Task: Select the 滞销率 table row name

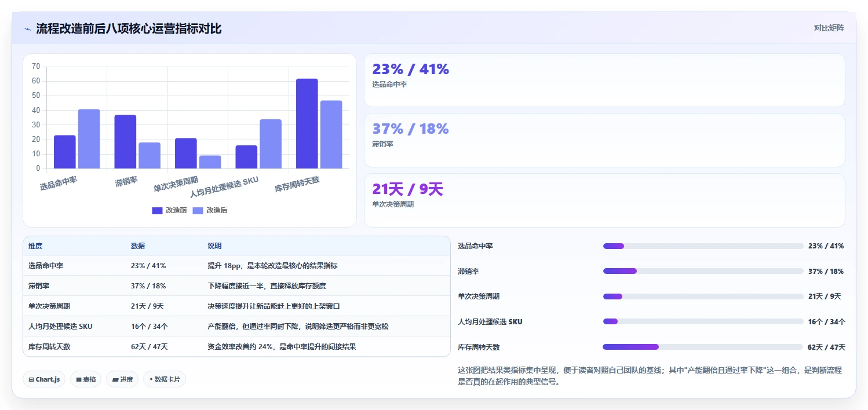Action: tap(39, 286)
